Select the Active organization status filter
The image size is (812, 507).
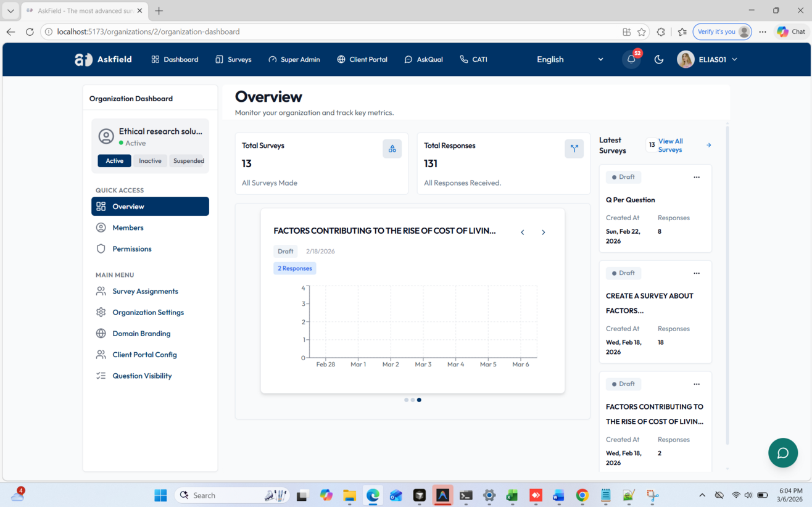114,160
